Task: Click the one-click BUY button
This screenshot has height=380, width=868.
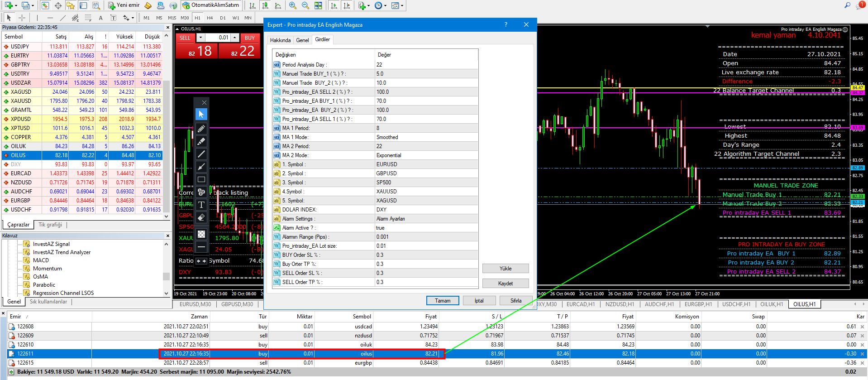Action: click(249, 38)
